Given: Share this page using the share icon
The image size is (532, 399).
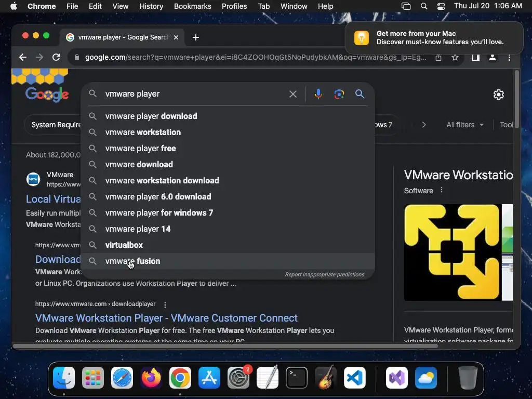Looking at the screenshot, I should 438,58.
